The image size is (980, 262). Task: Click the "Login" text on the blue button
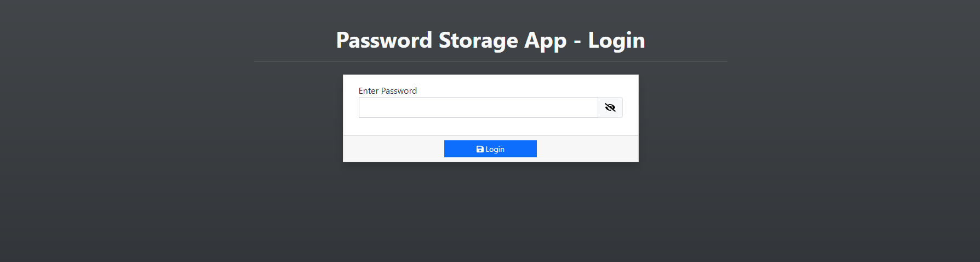pyautogui.click(x=495, y=149)
